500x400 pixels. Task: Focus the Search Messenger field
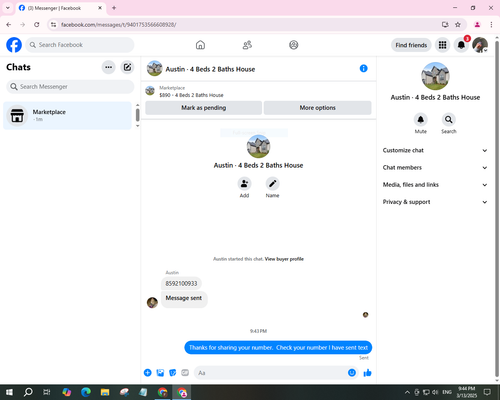[x=70, y=87]
